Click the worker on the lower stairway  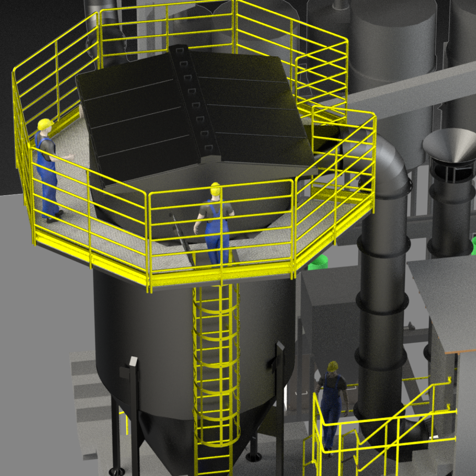point(331,405)
